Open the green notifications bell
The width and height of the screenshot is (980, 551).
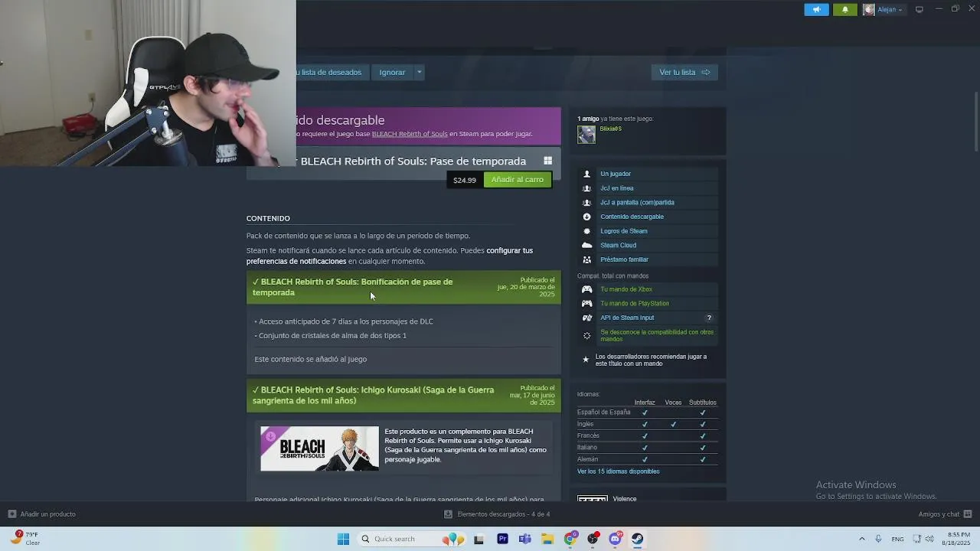(845, 9)
